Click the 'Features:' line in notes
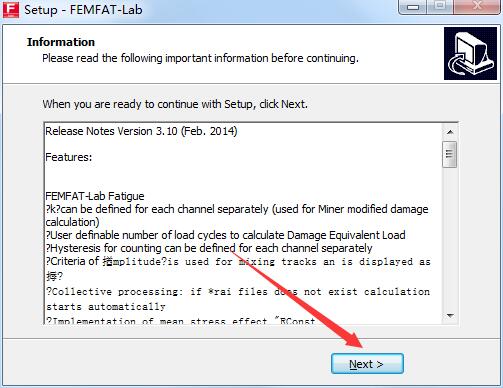 tap(69, 157)
